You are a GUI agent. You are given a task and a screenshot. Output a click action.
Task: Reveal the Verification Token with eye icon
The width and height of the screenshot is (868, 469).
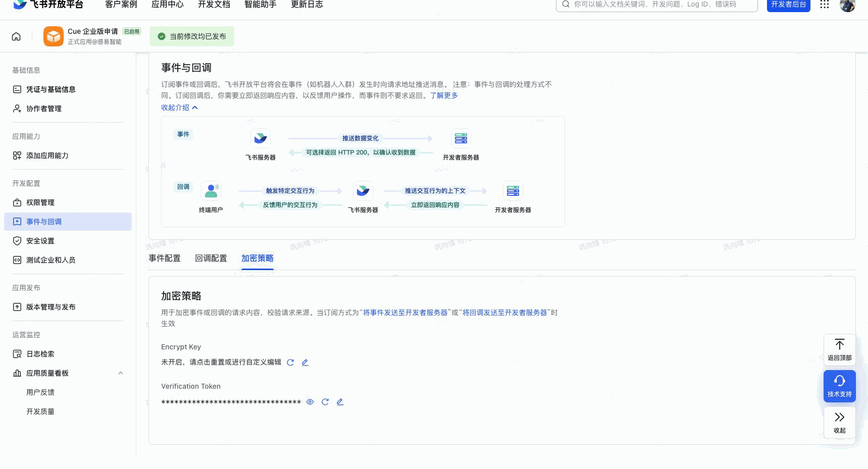pyautogui.click(x=310, y=402)
